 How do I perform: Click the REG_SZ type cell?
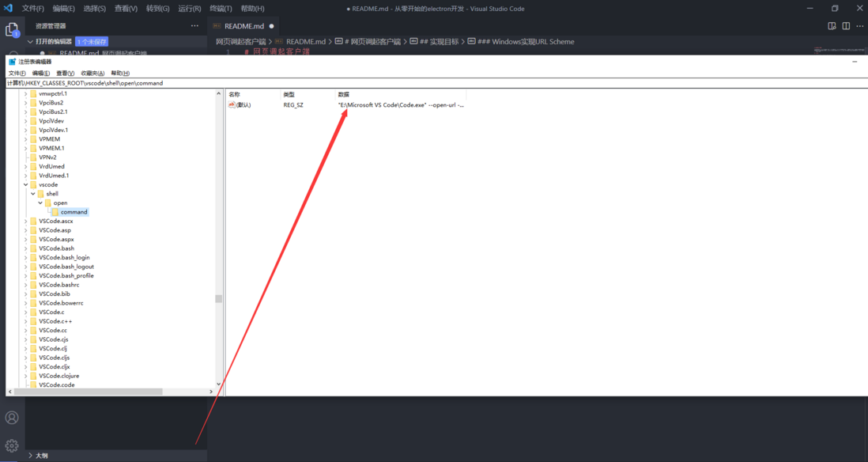[x=293, y=104]
